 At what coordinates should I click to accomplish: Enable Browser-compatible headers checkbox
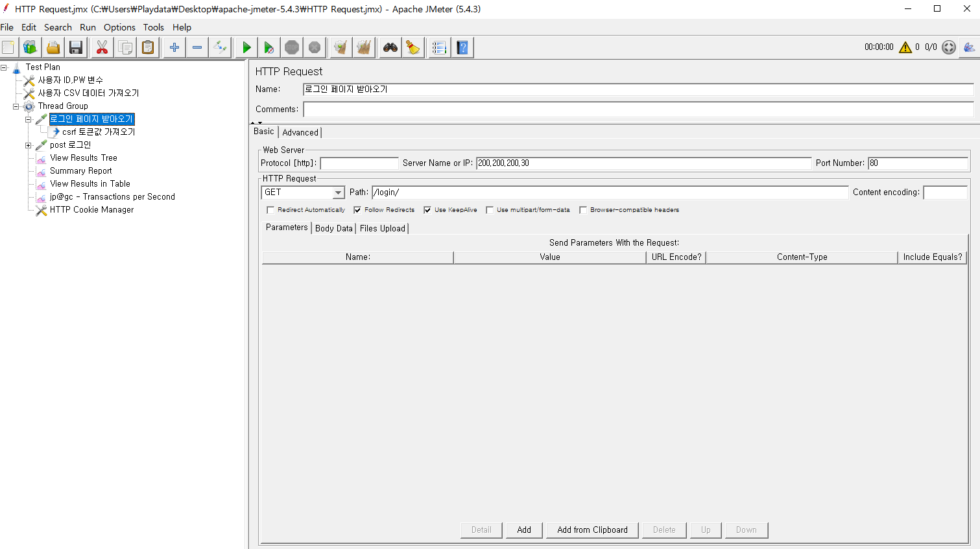583,210
